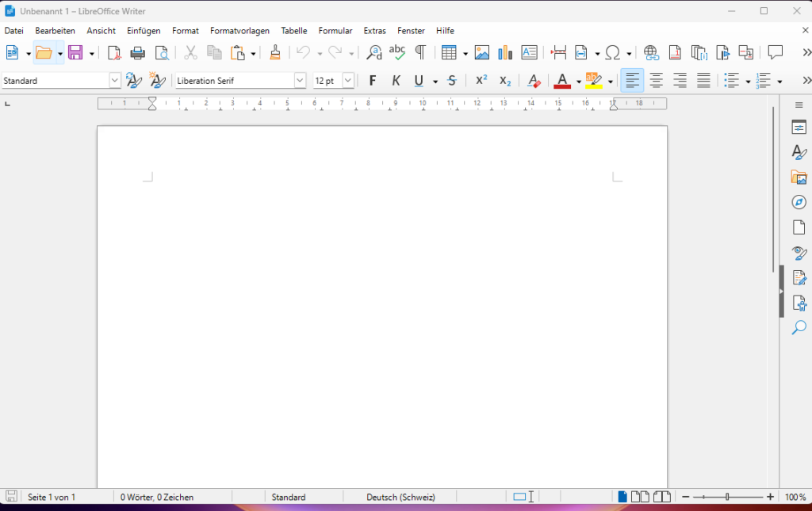Run spell check abc icon
This screenshot has height=511, width=812.
pyautogui.click(x=397, y=53)
